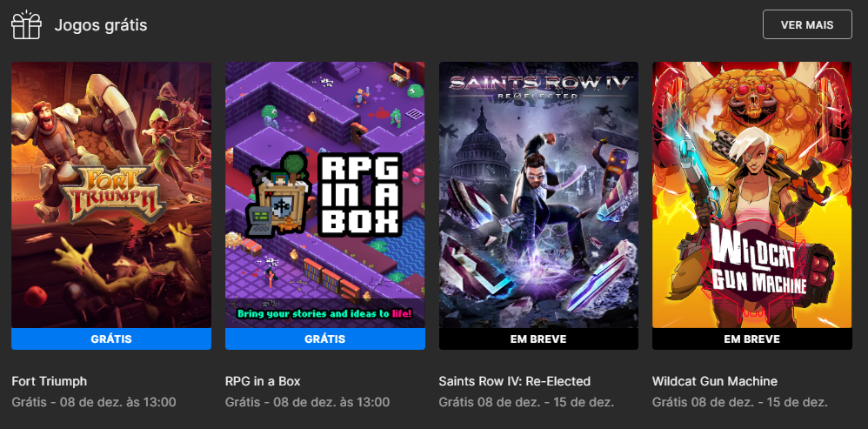
Task: Open the Saints Row IV Re-Elected cover
Action: 538,195
